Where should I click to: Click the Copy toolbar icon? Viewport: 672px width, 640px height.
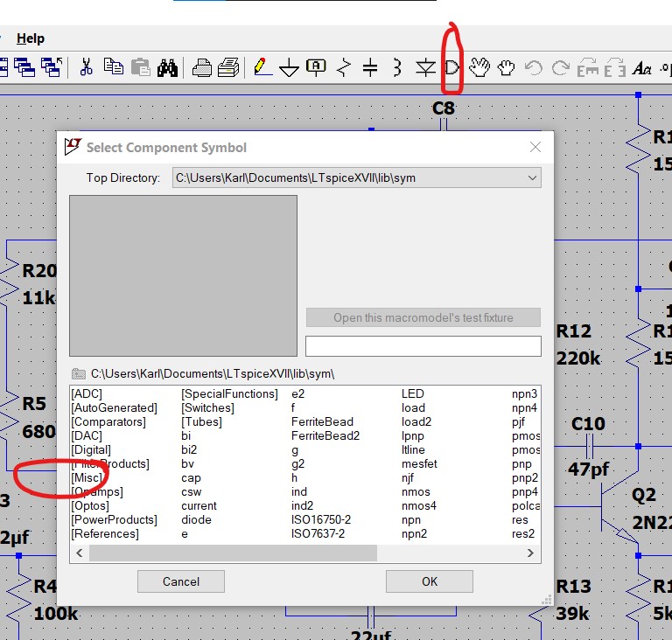pyautogui.click(x=114, y=66)
